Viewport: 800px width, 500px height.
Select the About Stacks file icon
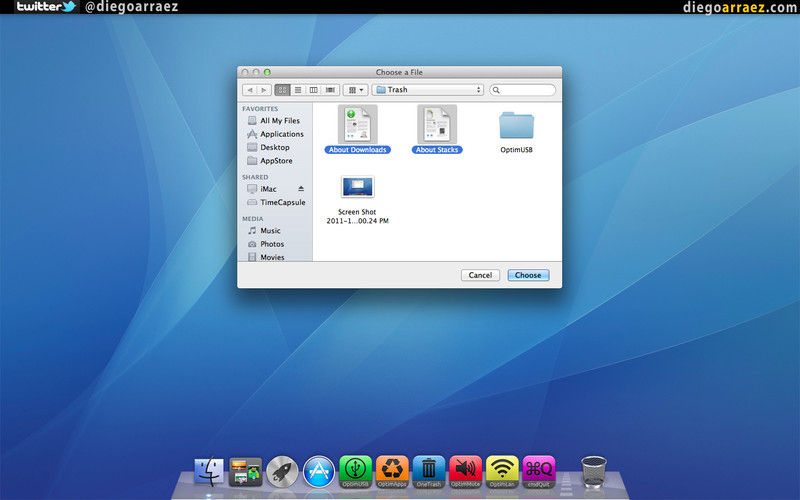tap(437, 124)
